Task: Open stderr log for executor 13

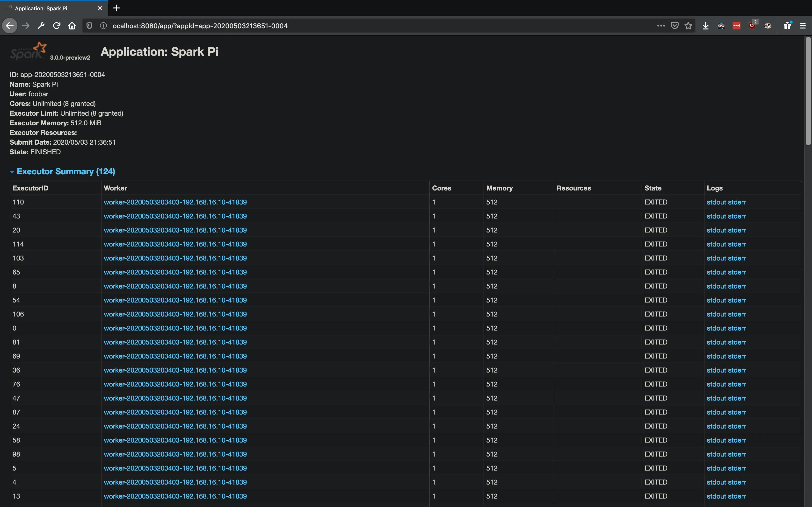Action: click(737, 496)
